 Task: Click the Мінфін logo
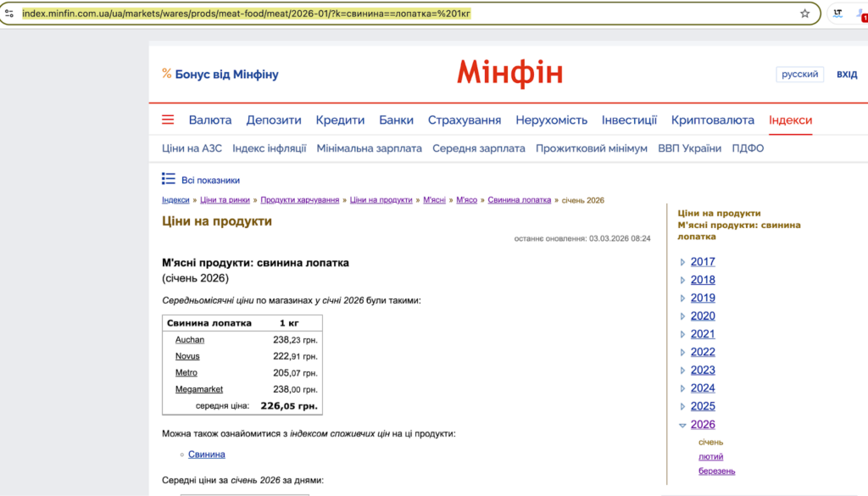(509, 74)
